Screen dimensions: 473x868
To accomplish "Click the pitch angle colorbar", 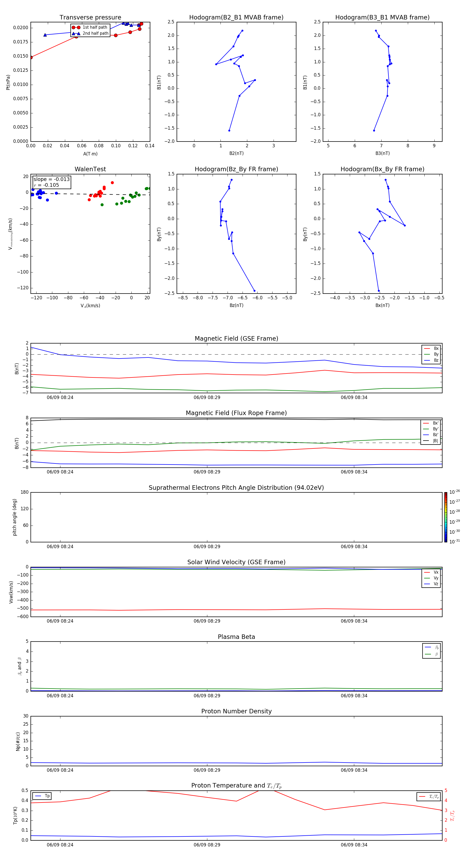I will click(x=446, y=517).
